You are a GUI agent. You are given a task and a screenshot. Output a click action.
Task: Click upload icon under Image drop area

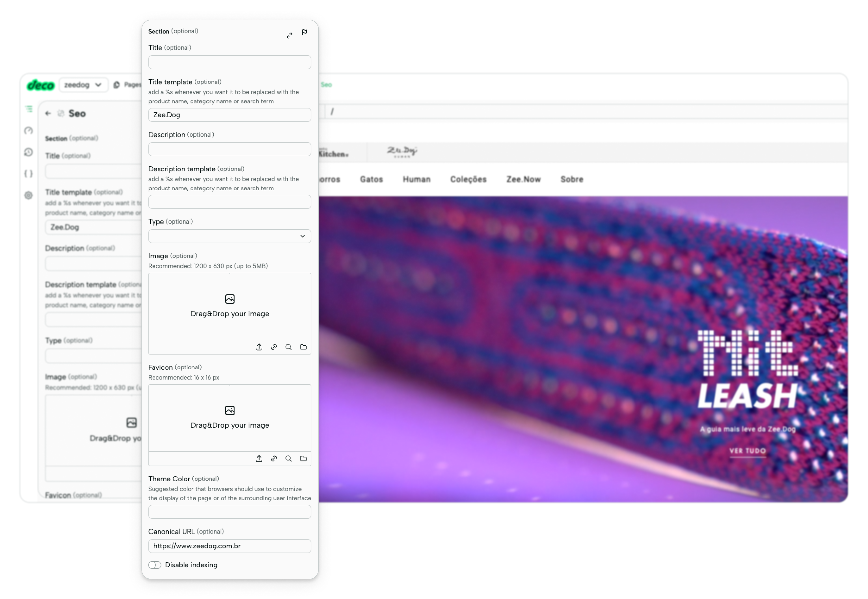pyautogui.click(x=259, y=347)
